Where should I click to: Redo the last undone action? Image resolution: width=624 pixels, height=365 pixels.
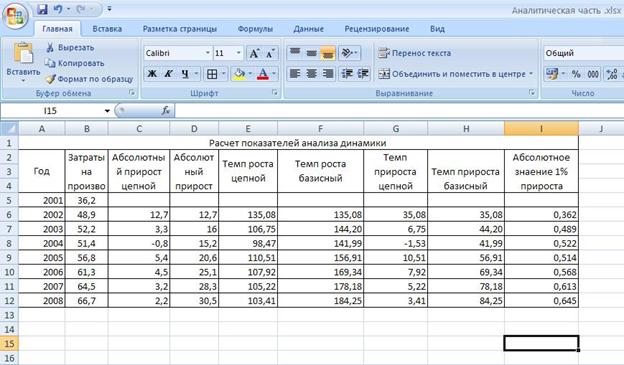[x=82, y=9]
